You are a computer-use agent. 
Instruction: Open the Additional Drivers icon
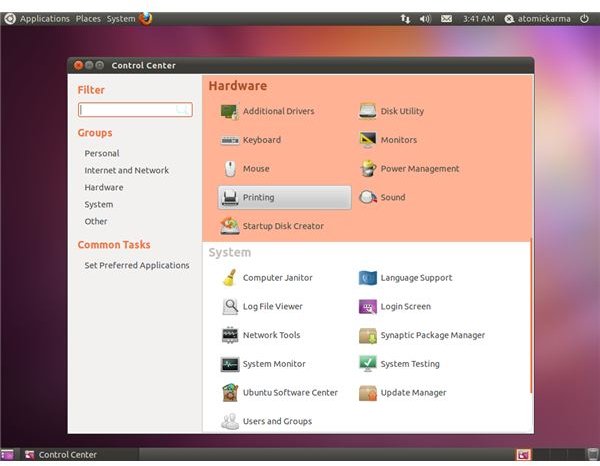230,111
